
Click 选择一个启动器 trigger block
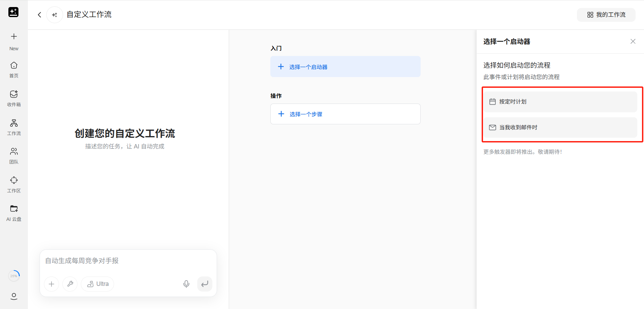pos(345,67)
